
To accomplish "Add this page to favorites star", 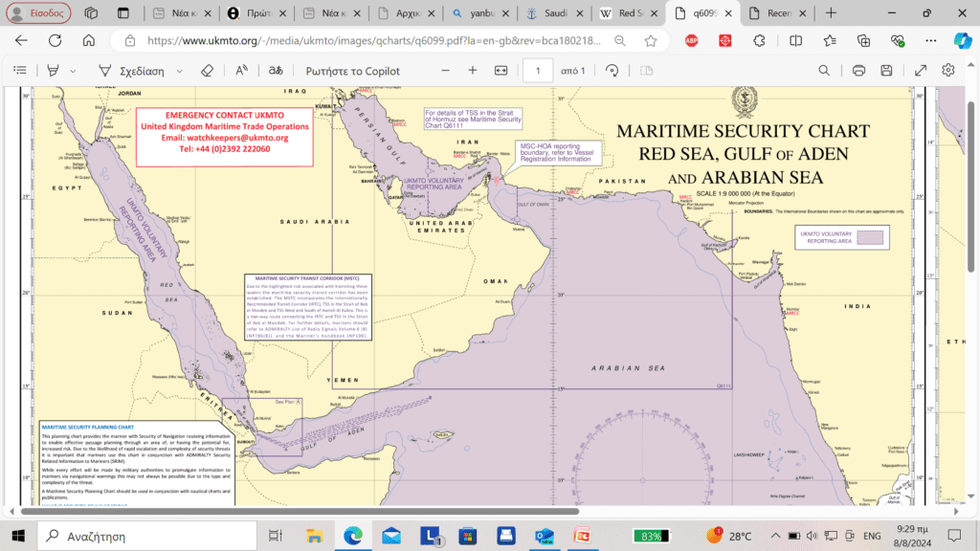I will 651,40.
